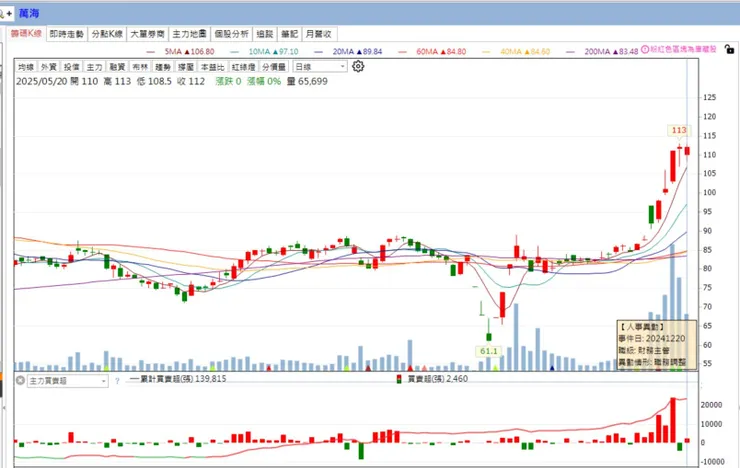This screenshot has height=468, width=740.
Task: Click the 61.1 low price label
Action: (x=489, y=351)
